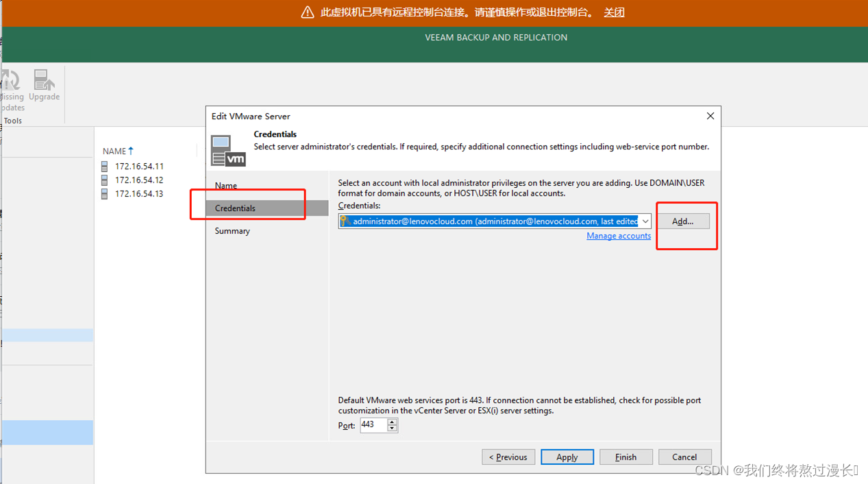Select the Credentials wizard step

[x=268, y=208]
